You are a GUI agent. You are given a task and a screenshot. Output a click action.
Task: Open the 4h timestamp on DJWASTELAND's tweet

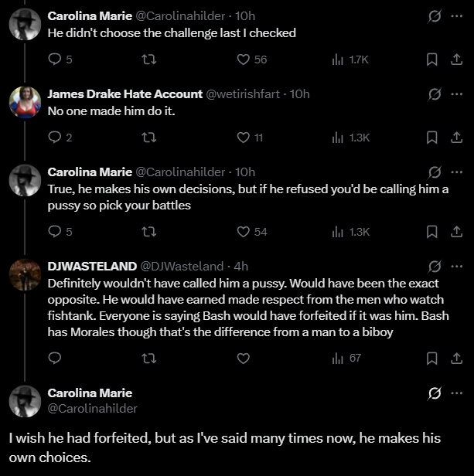pos(240,266)
